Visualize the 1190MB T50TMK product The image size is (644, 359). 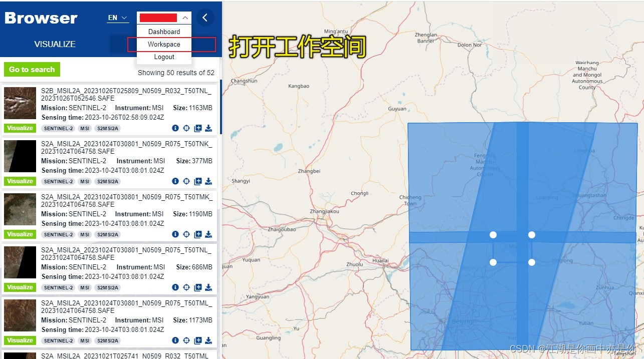tap(20, 234)
